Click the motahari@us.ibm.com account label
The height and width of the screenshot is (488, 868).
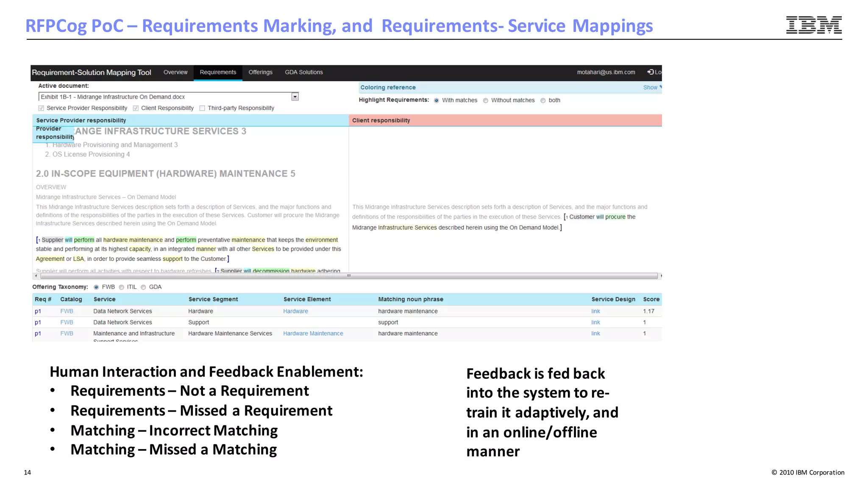(606, 72)
